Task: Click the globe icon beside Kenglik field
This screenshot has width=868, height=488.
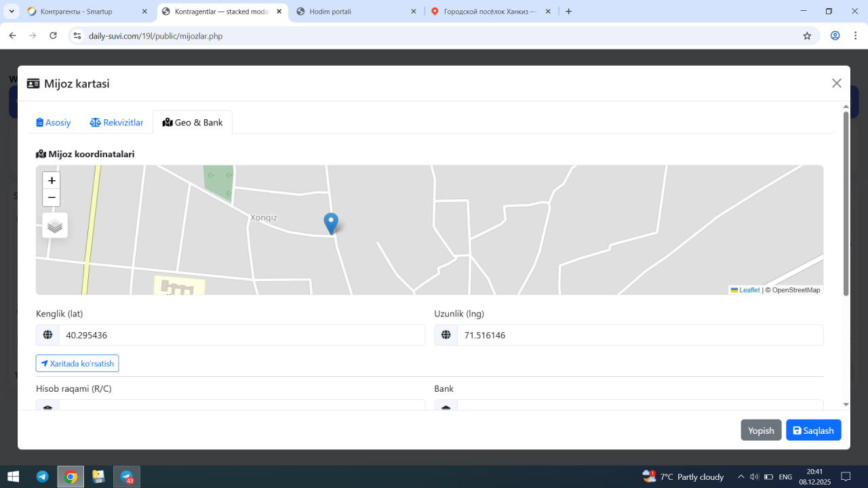Action: coord(47,335)
